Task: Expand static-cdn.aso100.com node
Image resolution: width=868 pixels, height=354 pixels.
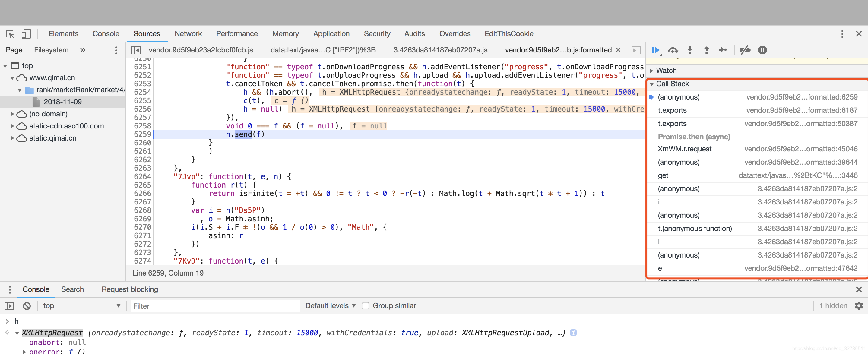Action: click(x=12, y=126)
